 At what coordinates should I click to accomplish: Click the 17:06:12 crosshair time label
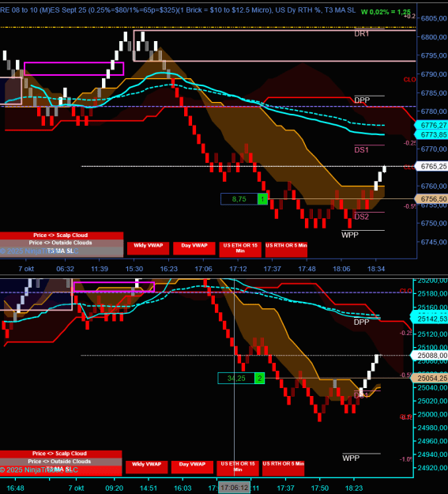pos(234,488)
